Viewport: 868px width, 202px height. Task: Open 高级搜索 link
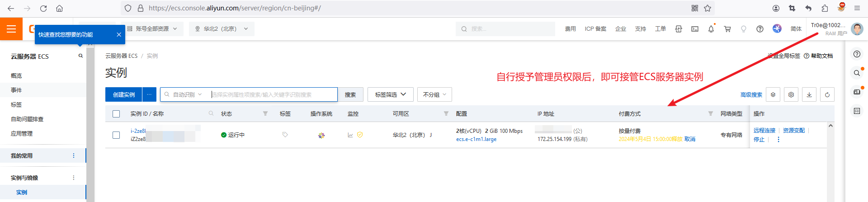click(x=751, y=95)
